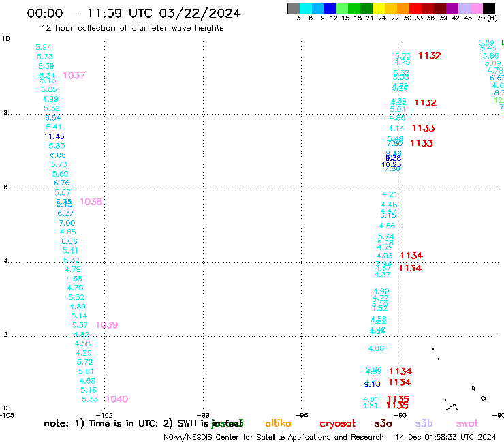504x443 pixels.
Task: Click the 'note: 1) Time is in UTC' text
Action: 100,423
